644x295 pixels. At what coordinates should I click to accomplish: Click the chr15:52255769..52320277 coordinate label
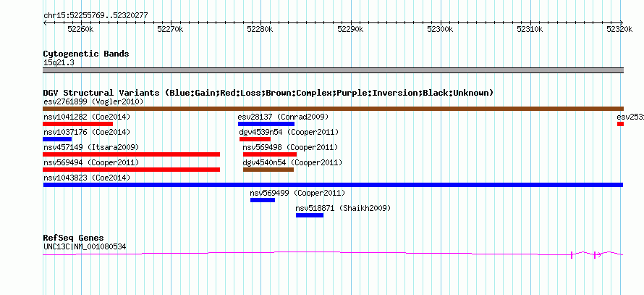point(96,16)
